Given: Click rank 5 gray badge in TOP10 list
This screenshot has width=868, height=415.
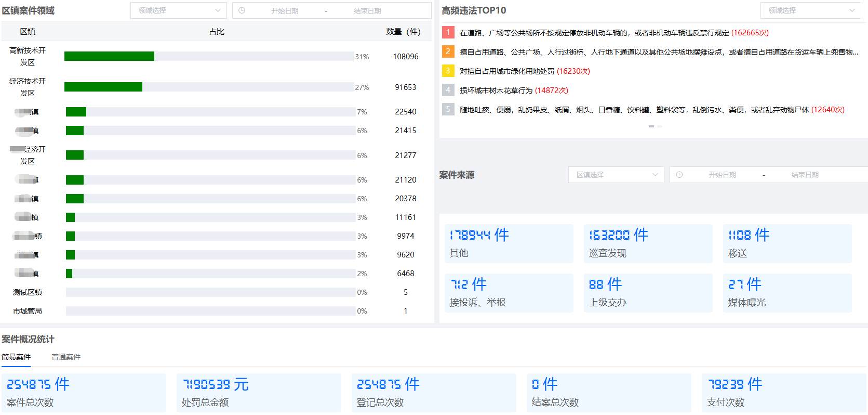Looking at the screenshot, I should pos(448,109).
